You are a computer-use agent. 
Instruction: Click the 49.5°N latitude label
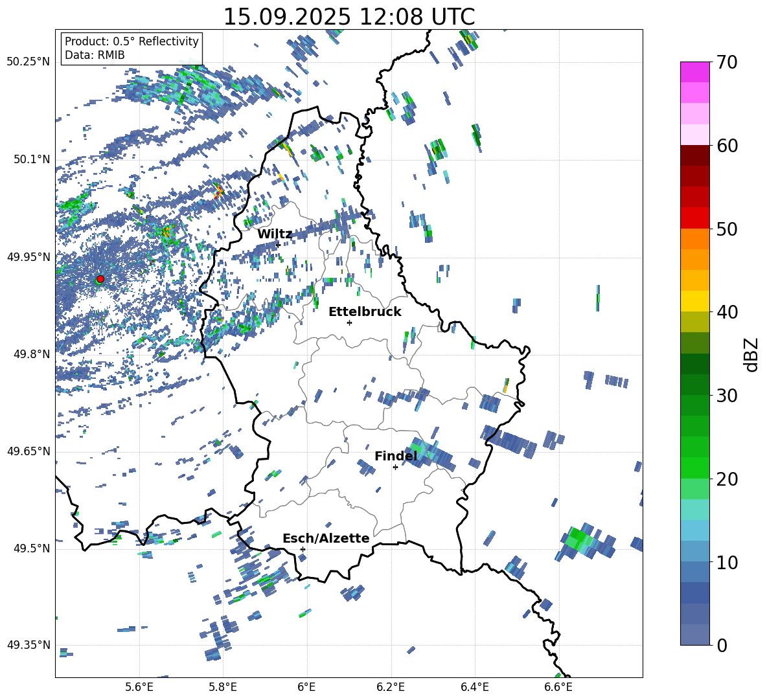click(x=32, y=548)
